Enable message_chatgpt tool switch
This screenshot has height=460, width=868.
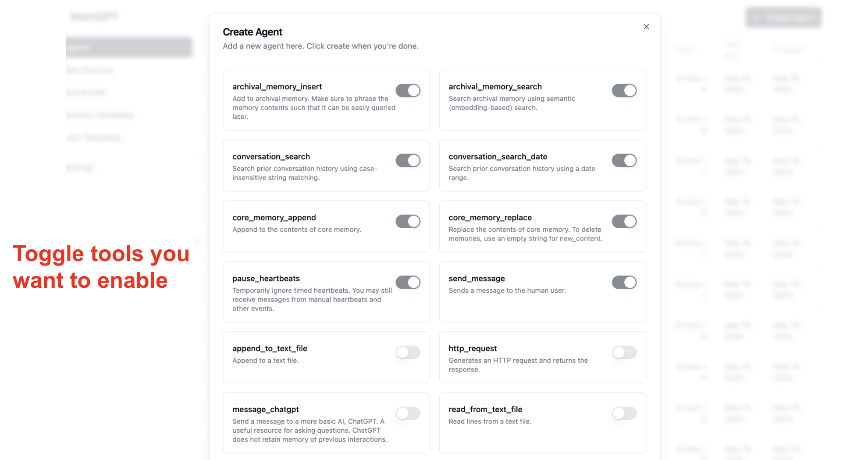pos(408,413)
